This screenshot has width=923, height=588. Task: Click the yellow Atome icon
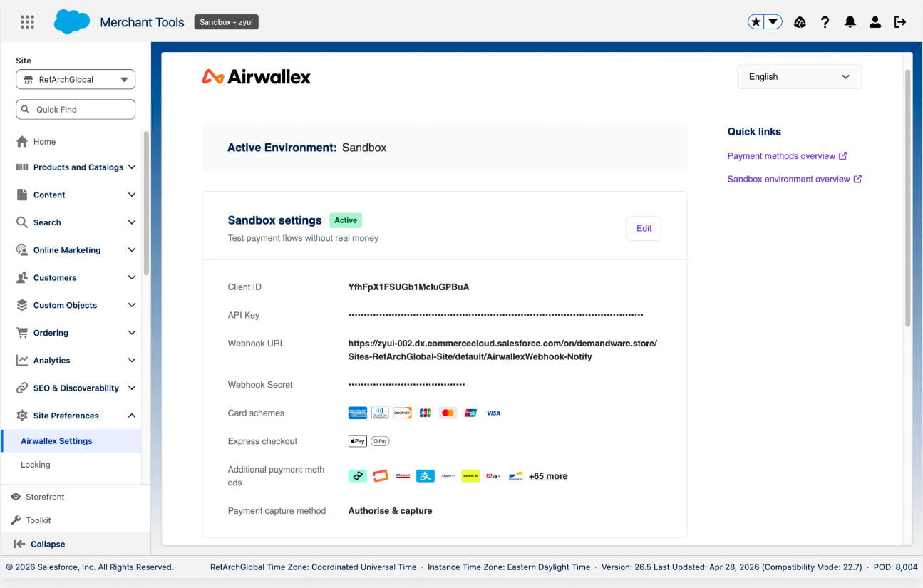470,476
